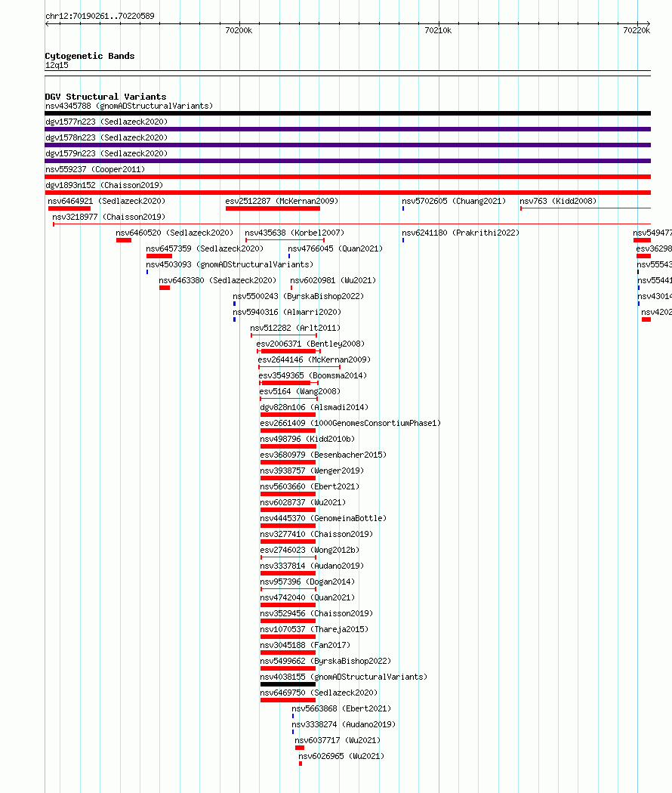Viewport: 672px width, 793px height.
Task: Select nsv6028737 (Wu2021) variant
Action: 303,502
